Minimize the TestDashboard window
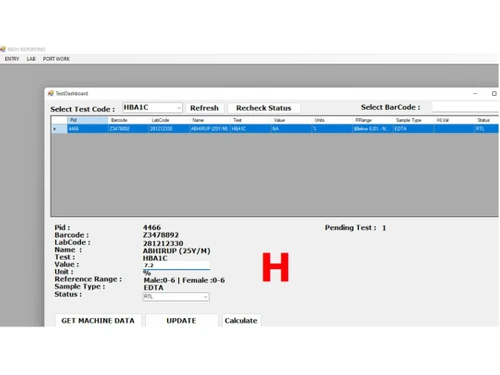The width and height of the screenshot is (500, 375). (475, 94)
